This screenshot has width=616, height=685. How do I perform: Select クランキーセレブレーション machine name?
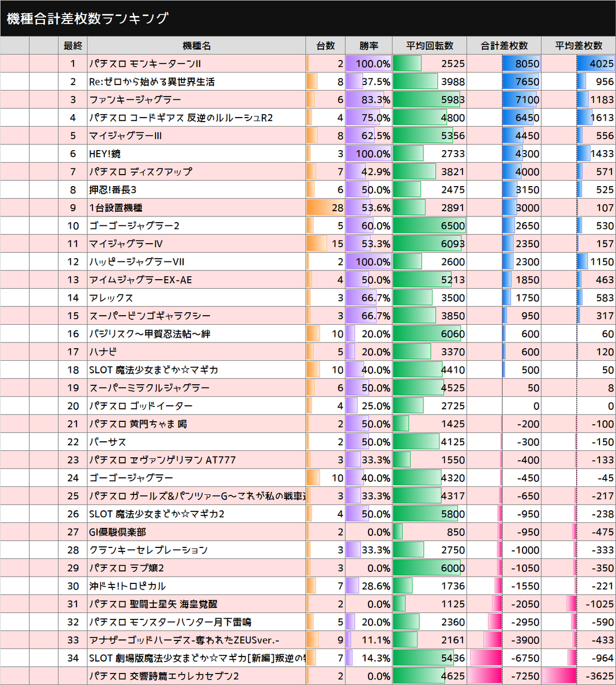pos(149,550)
